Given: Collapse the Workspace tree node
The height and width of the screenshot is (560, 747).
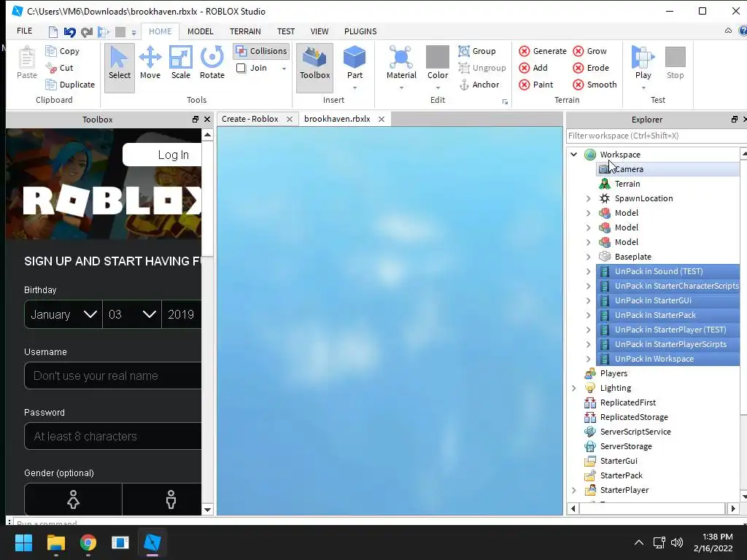Looking at the screenshot, I should point(574,155).
